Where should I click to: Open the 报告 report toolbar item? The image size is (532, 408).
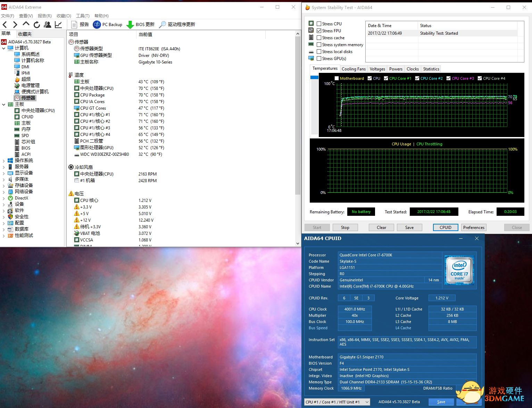tap(80, 24)
